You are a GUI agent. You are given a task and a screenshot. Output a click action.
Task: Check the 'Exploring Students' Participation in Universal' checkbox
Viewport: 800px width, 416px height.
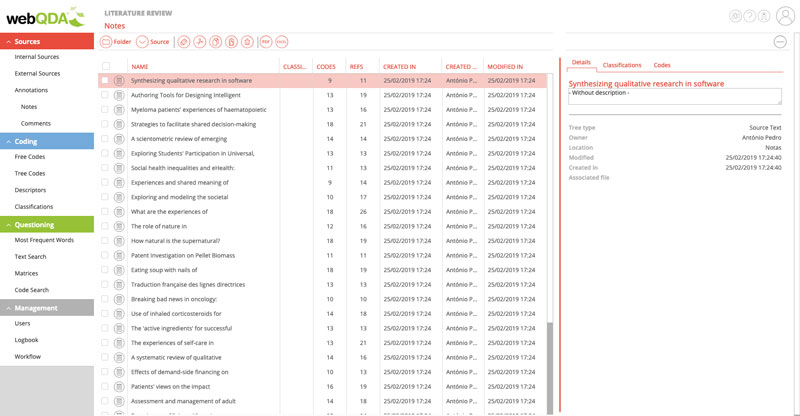pyautogui.click(x=105, y=153)
